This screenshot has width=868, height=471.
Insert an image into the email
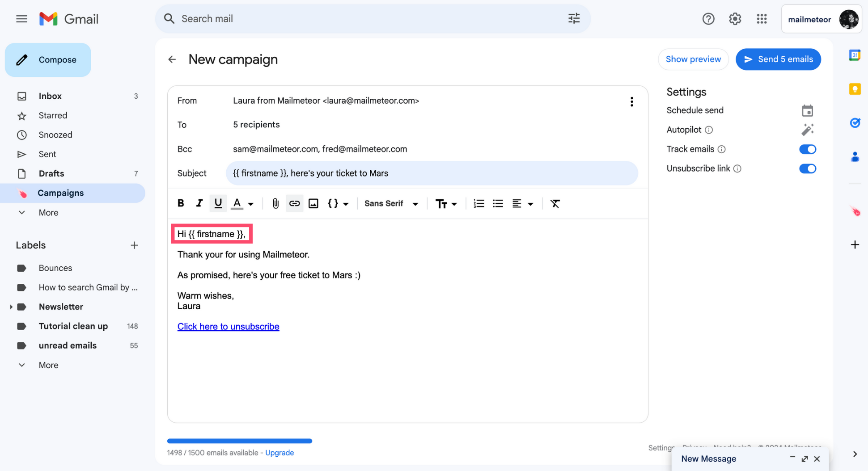pyautogui.click(x=313, y=203)
